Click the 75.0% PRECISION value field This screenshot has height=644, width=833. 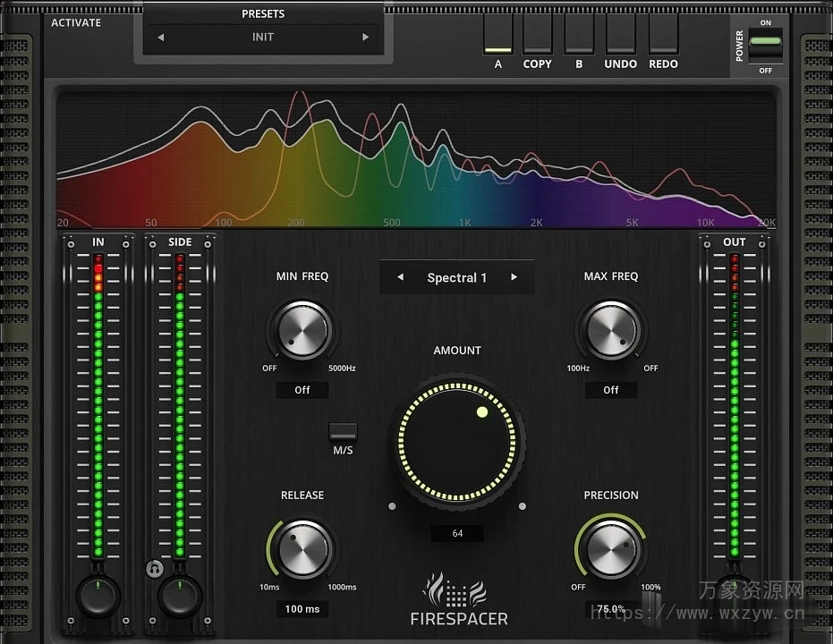(611, 609)
